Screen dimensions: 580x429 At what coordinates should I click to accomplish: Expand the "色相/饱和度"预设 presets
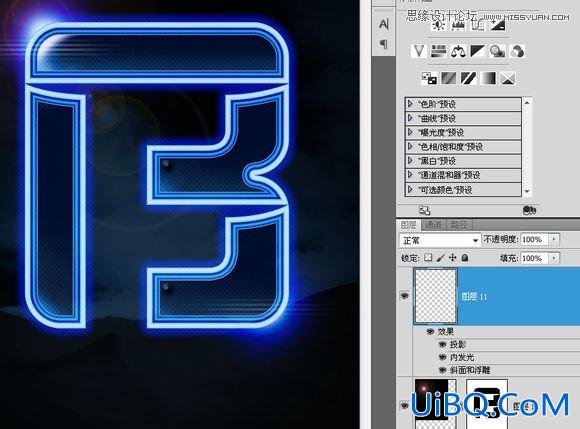click(x=410, y=146)
